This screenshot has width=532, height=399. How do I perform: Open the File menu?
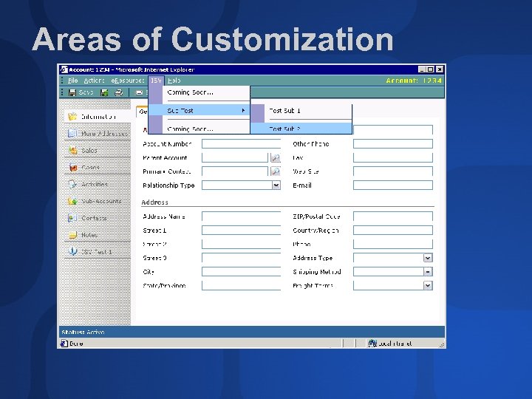tap(72, 81)
